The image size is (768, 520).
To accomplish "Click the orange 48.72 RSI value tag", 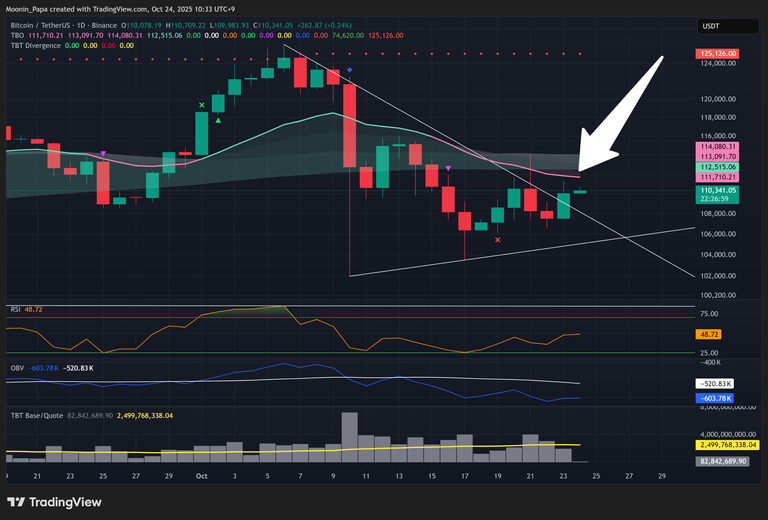I will click(710, 333).
